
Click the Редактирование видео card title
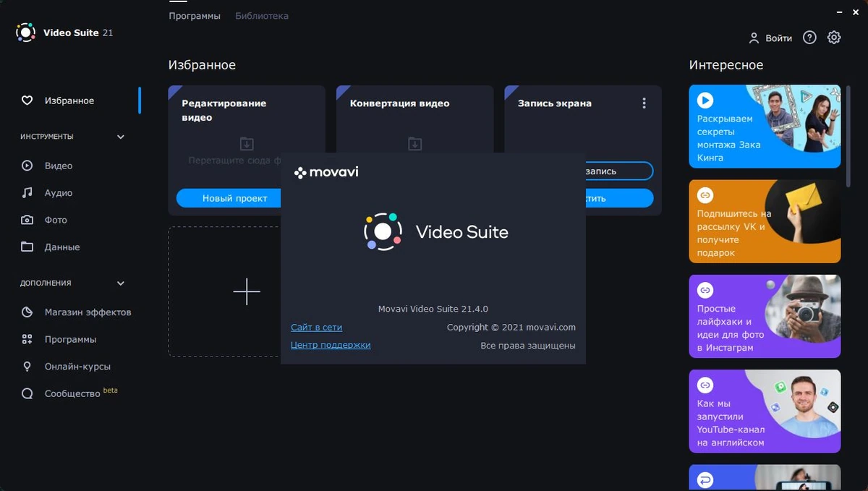tap(224, 110)
